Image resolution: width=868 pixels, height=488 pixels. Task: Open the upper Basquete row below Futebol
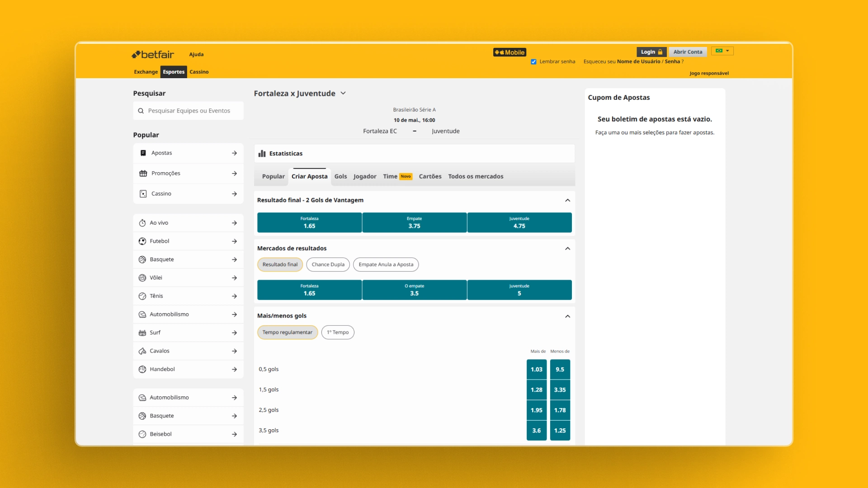(x=188, y=259)
